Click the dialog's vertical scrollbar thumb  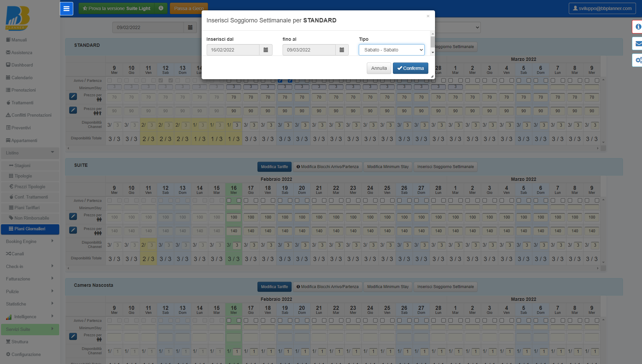[x=433, y=42]
